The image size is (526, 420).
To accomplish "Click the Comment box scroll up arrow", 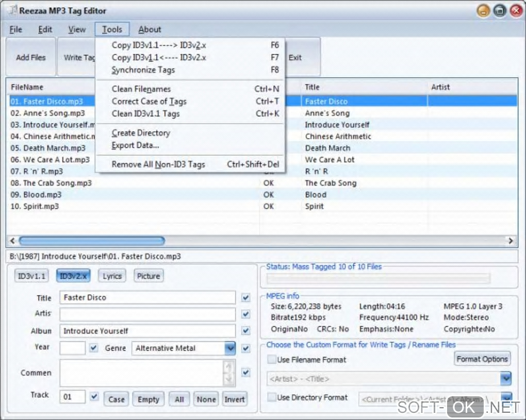I will click(x=229, y=366).
